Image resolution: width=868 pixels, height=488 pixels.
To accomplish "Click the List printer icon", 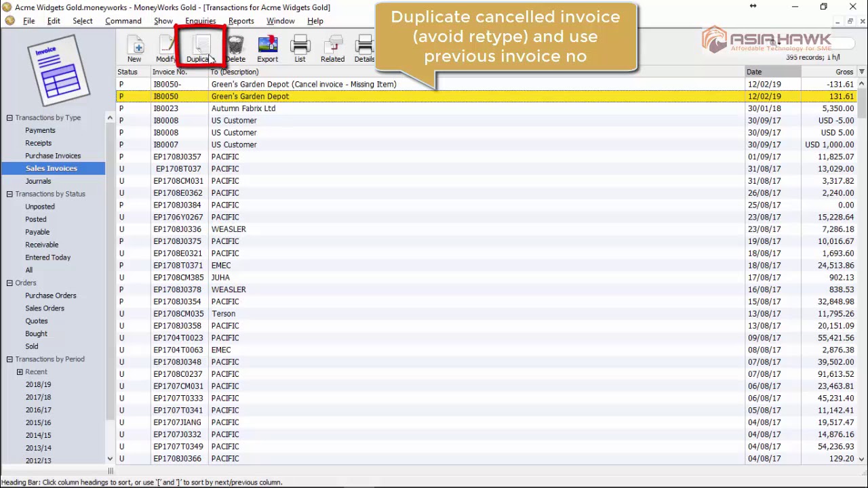I will pos(300,48).
